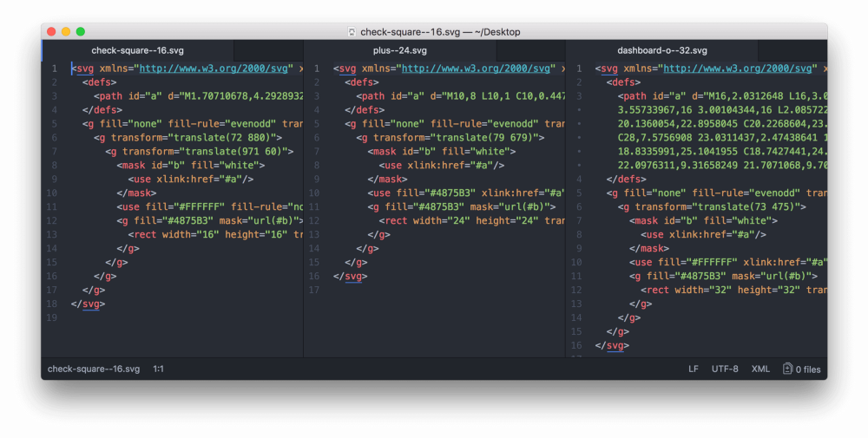Screen dimensions: 868x438
Task: Click </defs> closing tag in plus--24 pane
Action: click(365, 110)
